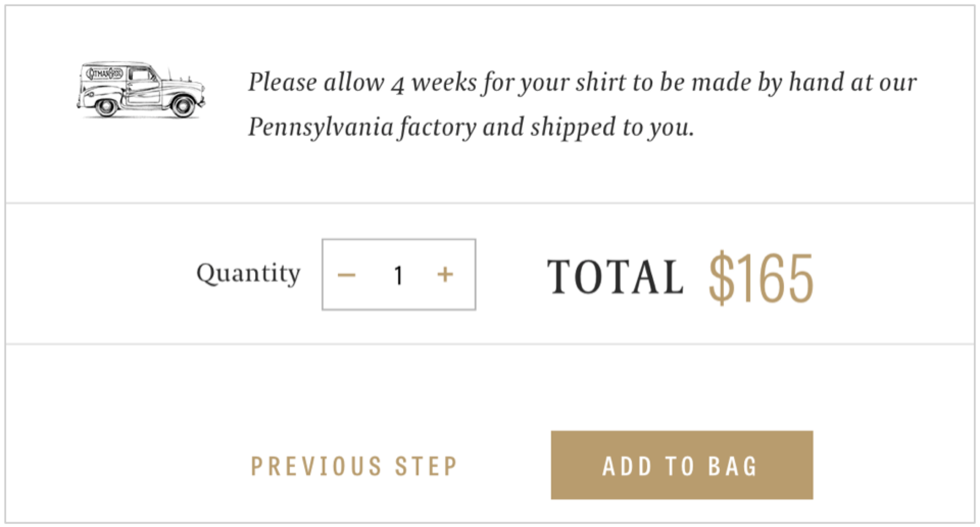Click 'shipped to you' in the notice

612,127
